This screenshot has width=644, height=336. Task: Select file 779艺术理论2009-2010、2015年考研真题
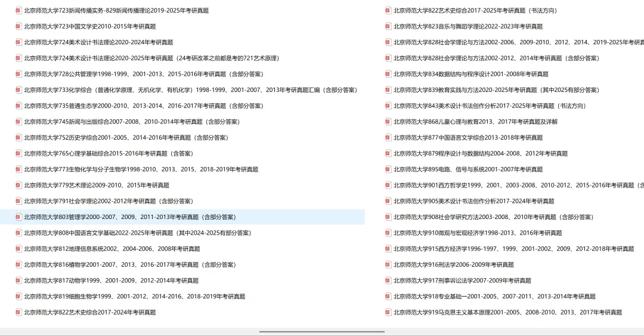pyautogui.click(x=97, y=185)
